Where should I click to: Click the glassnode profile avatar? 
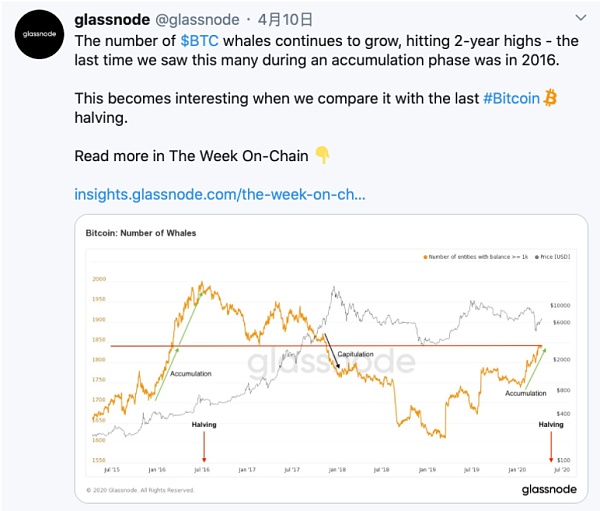tap(38, 40)
